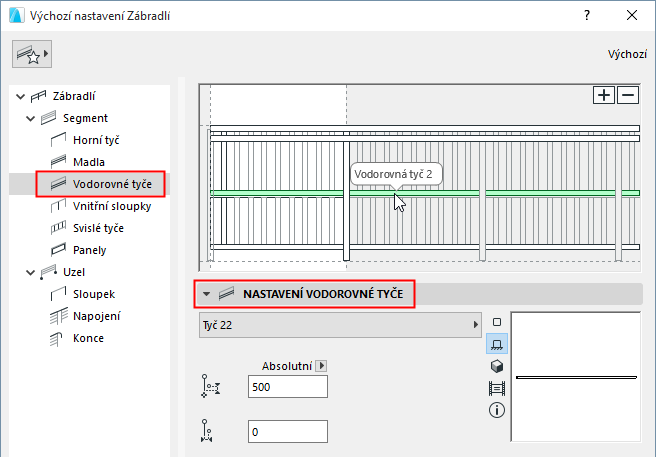Click the rail preview thumbnail
The width and height of the screenshot is (656, 457).
click(x=576, y=377)
